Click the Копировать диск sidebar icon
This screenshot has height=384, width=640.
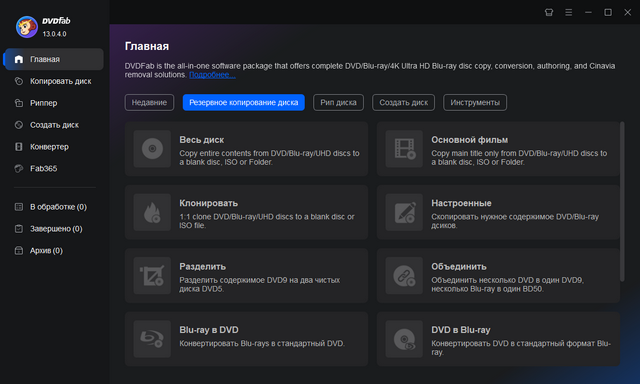pos(19,81)
